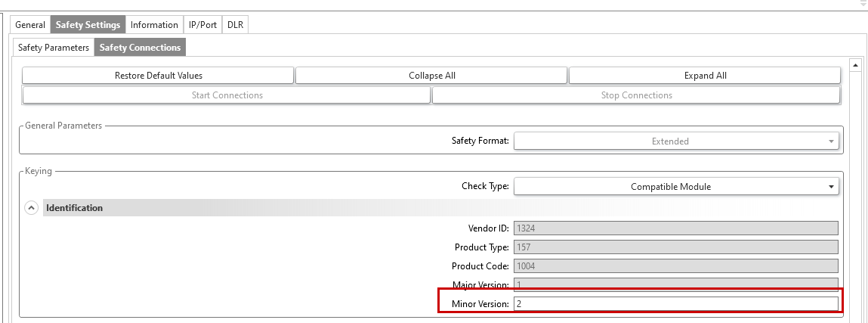Select the Safety Connections sub-tab
868x323 pixels.
[141, 48]
